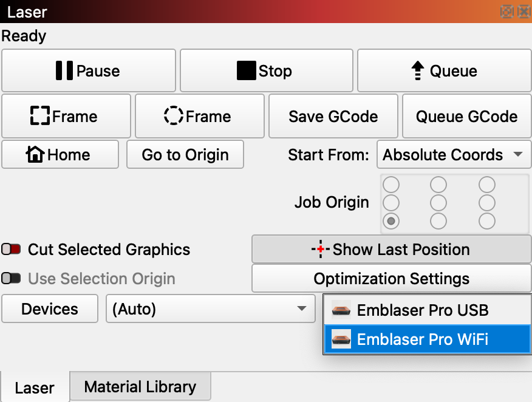Click the rubber-band circular Frame button
The image size is (532, 402).
(199, 117)
